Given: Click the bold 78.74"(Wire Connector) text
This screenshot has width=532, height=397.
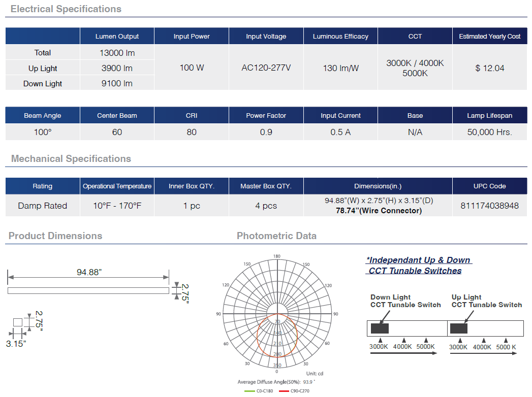Looking at the screenshot, I should [x=378, y=211].
